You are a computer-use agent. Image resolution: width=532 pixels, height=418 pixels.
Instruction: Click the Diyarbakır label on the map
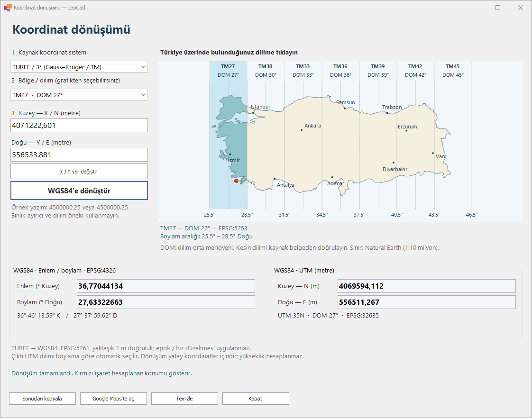tap(395, 169)
